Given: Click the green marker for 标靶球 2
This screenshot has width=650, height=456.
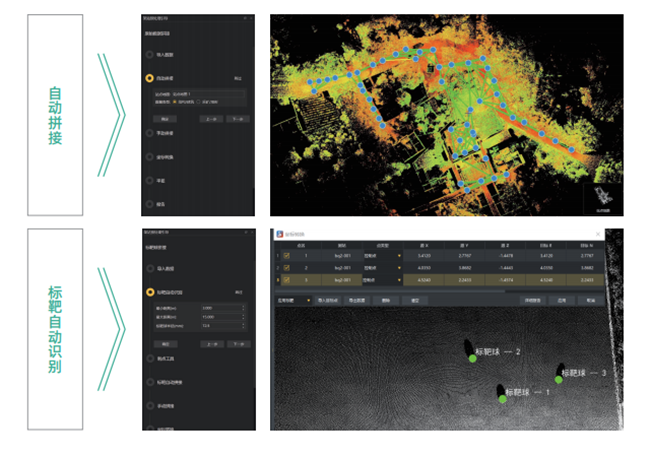Looking at the screenshot, I should pyautogui.click(x=472, y=359).
